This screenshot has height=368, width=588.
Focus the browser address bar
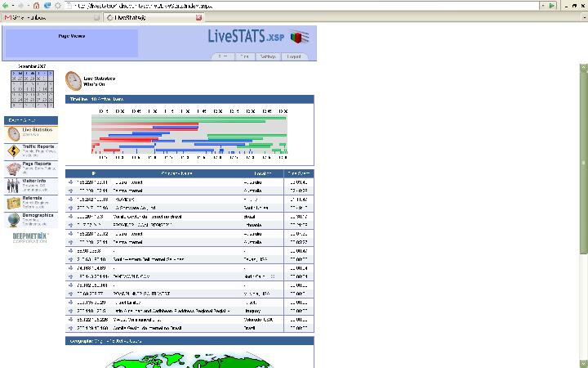pos(302,6)
